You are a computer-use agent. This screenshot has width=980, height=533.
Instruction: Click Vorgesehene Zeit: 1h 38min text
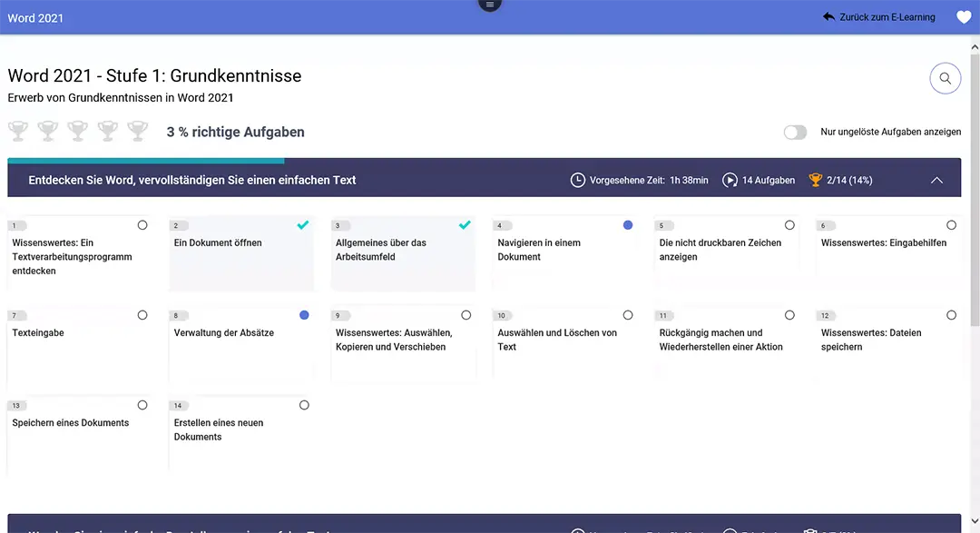[649, 180]
